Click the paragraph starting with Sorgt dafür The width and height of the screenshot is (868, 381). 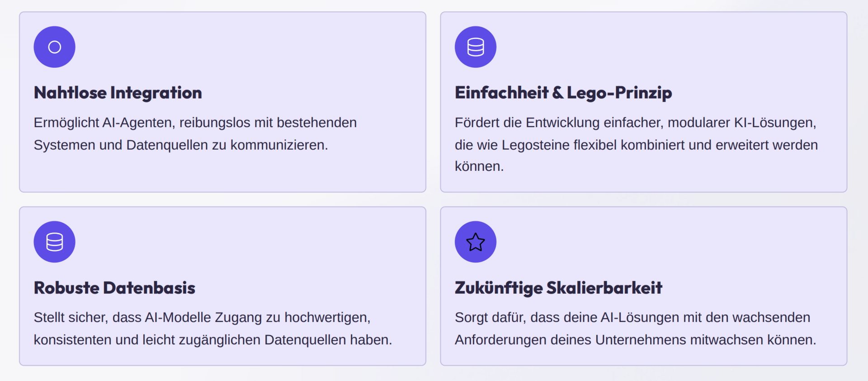[636, 329]
